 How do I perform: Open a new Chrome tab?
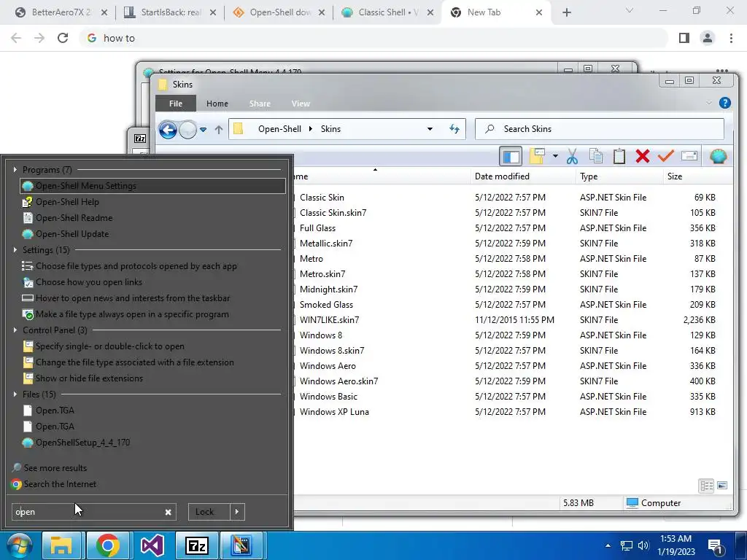click(566, 12)
